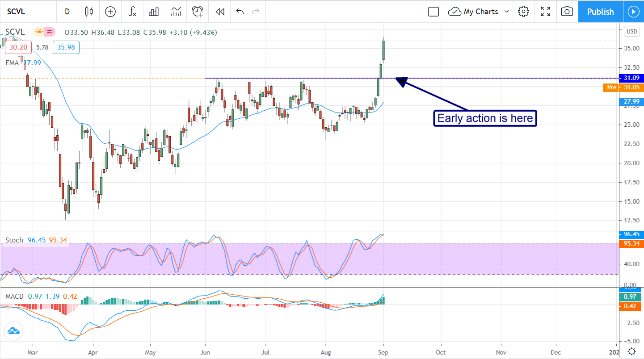This screenshot has width=644, height=359.
Task: Start Bar Replay with the rewind icon
Action: click(219, 12)
